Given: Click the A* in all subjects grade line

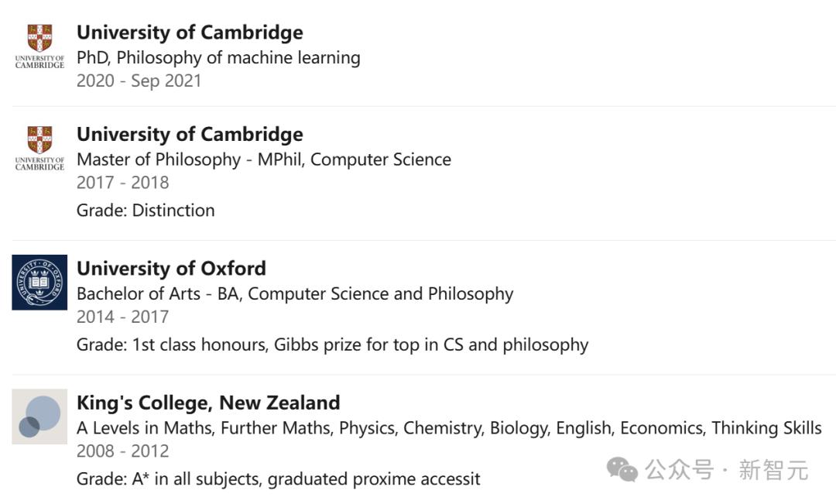Looking at the screenshot, I should click(x=278, y=479).
